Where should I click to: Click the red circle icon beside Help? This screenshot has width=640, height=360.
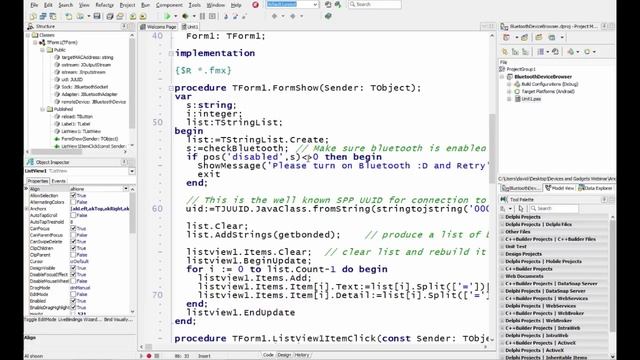[256, 5]
